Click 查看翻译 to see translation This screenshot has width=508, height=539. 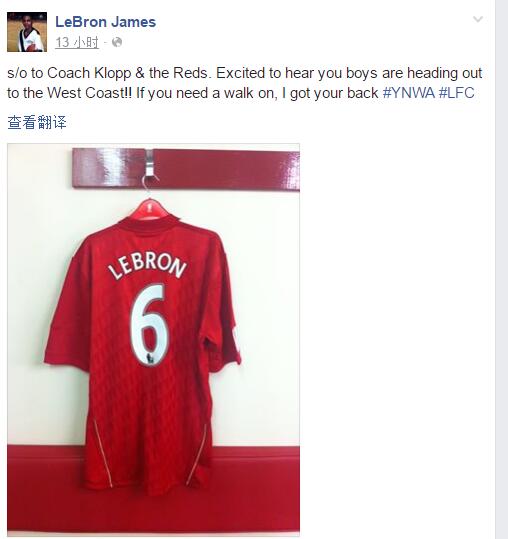37,122
